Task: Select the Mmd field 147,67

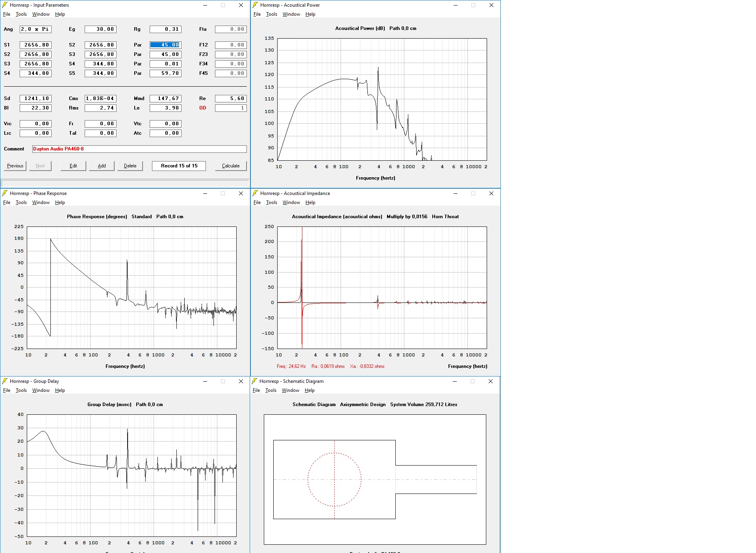Action: pyautogui.click(x=165, y=98)
